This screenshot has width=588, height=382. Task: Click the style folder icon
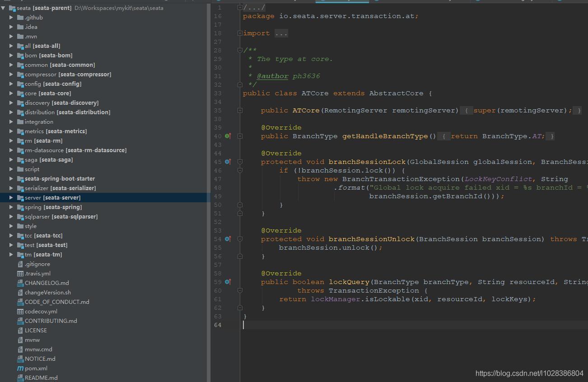tap(20, 226)
